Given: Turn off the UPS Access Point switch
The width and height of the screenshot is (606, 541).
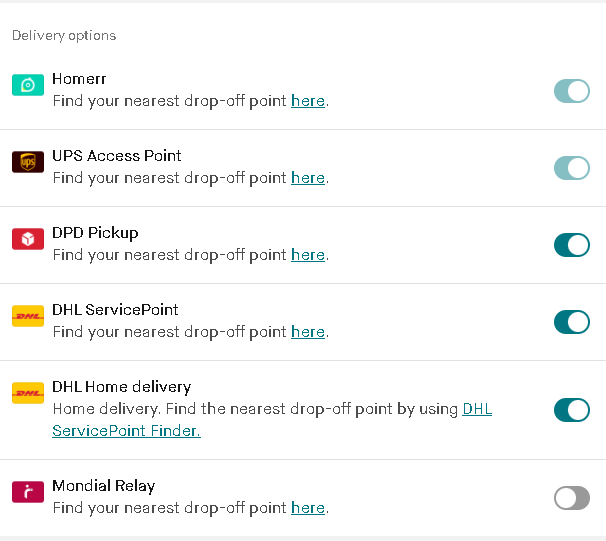Looking at the screenshot, I should 572,168.
